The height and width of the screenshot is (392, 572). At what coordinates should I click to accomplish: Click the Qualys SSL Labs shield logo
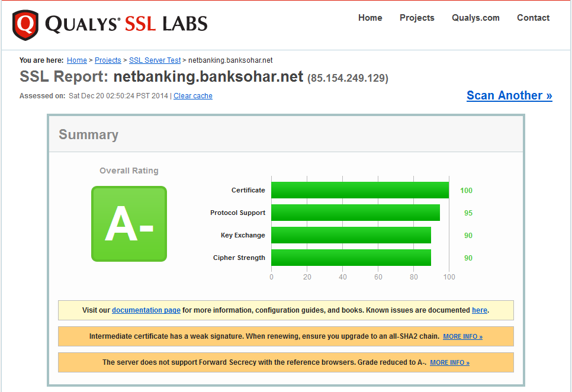coord(25,25)
